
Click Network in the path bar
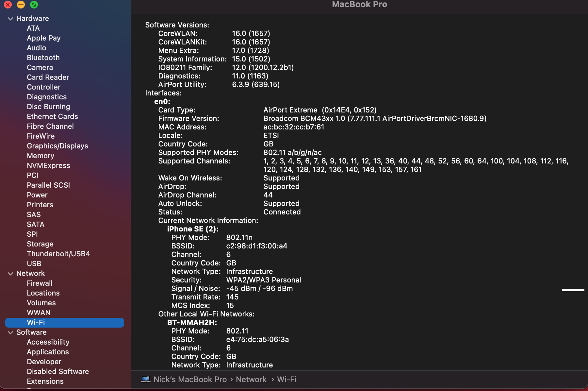click(251, 380)
